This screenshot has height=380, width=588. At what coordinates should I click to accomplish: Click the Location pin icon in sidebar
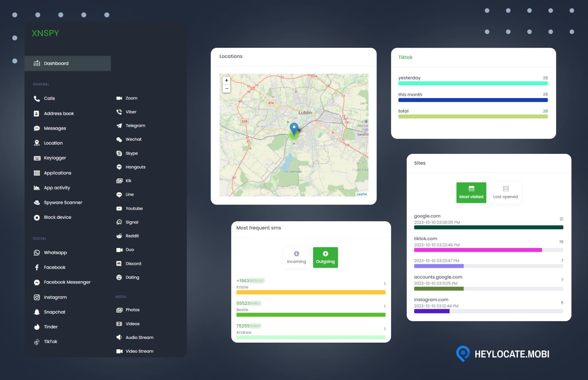(x=37, y=143)
